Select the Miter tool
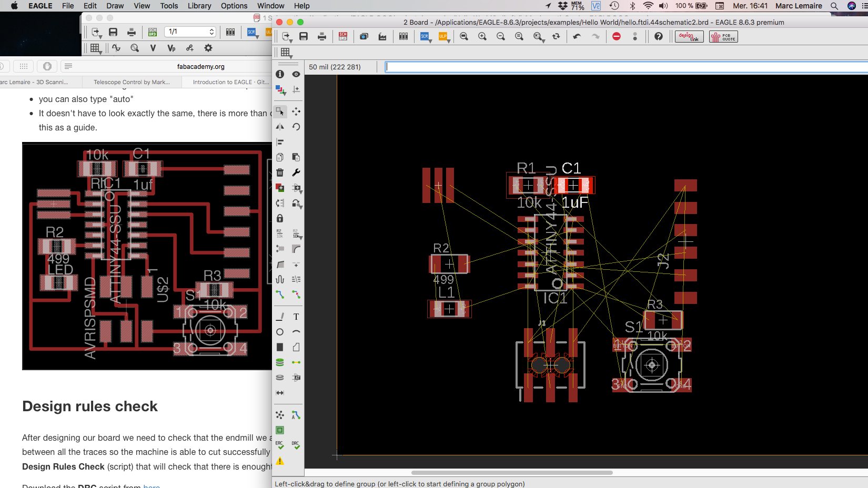The image size is (868, 488). 296,249
